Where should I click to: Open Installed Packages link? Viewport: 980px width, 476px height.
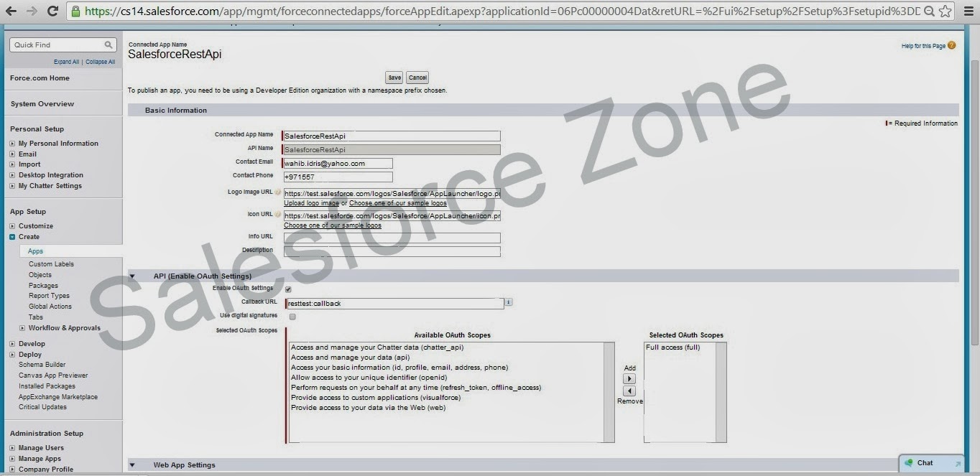[x=47, y=386]
